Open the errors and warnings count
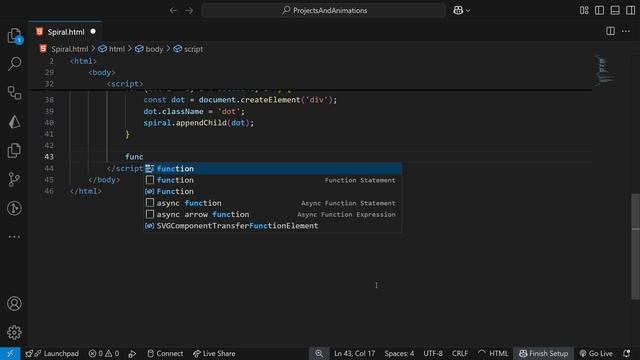This screenshot has height=360, width=640. click(104, 353)
